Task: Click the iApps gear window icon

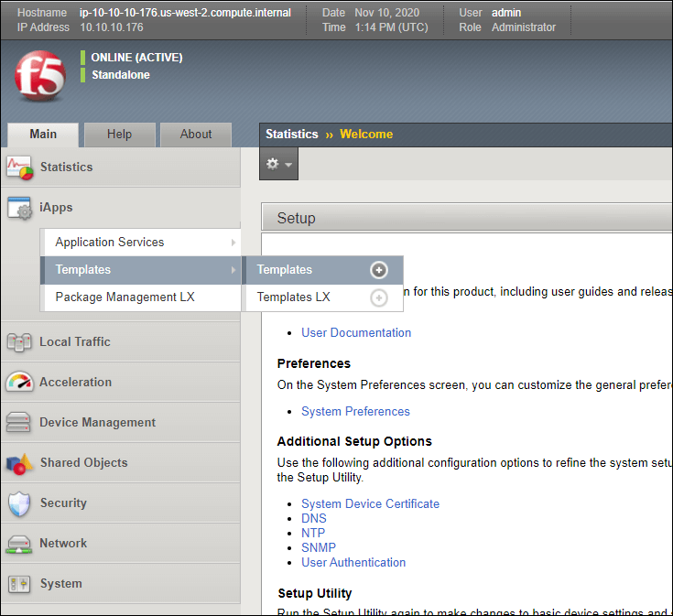Action: (x=19, y=209)
